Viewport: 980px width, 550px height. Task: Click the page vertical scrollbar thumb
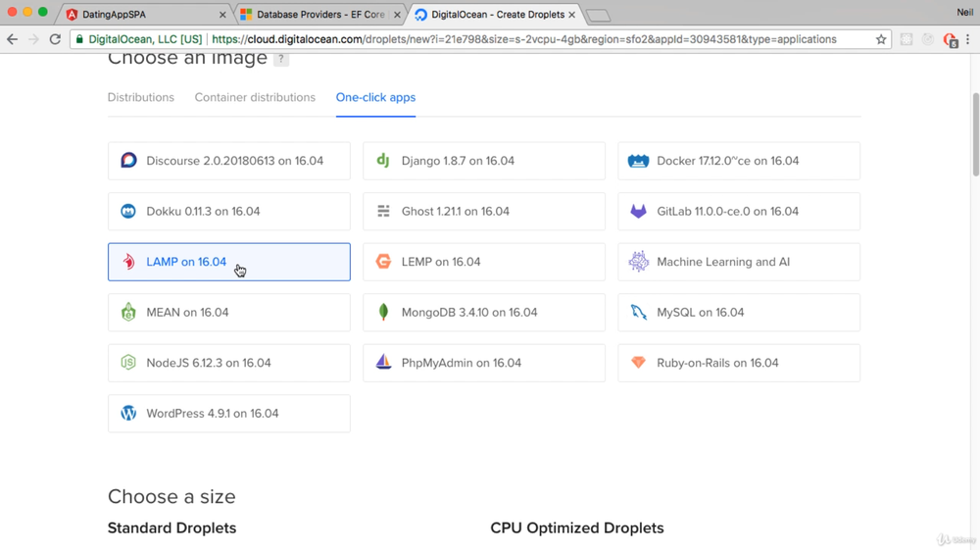tap(975, 134)
